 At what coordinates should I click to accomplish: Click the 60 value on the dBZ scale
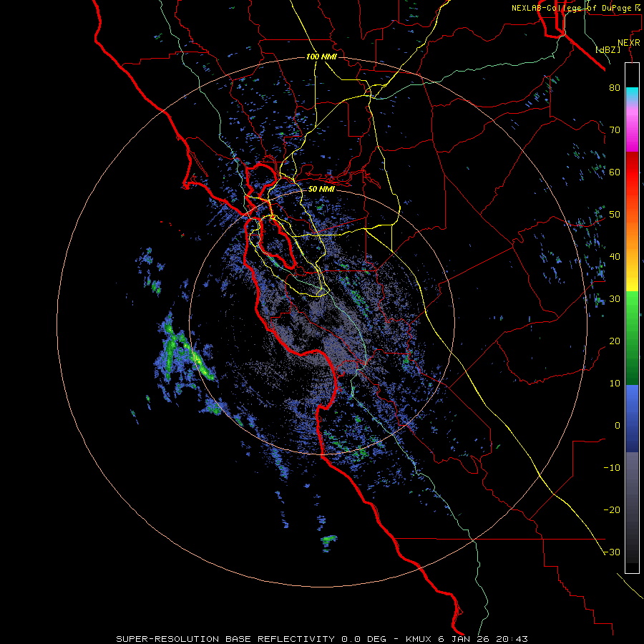click(x=615, y=172)
